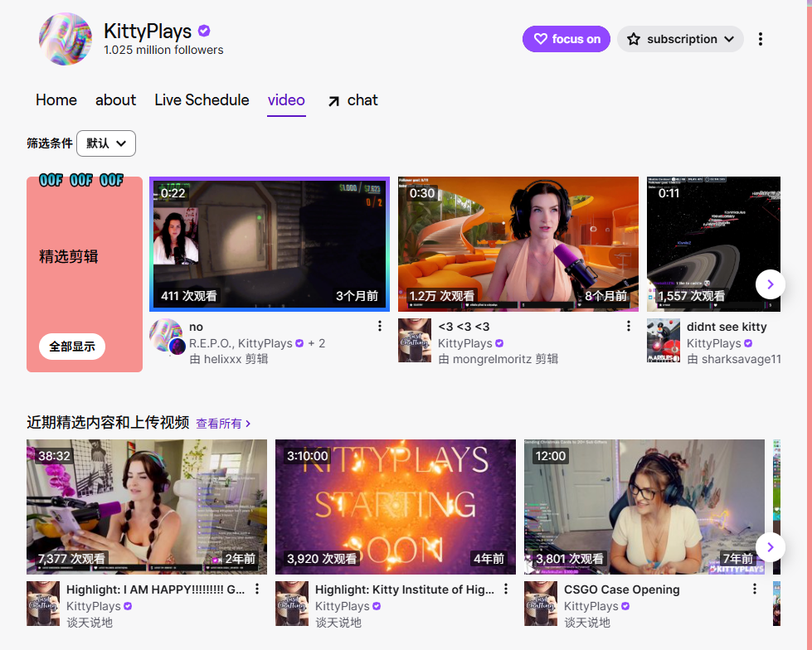This screenshot has height=650, width=812.
Task: Play the 0:11 "didnt see kitty" clip thumbnail
Action: (x=713, y=245)
